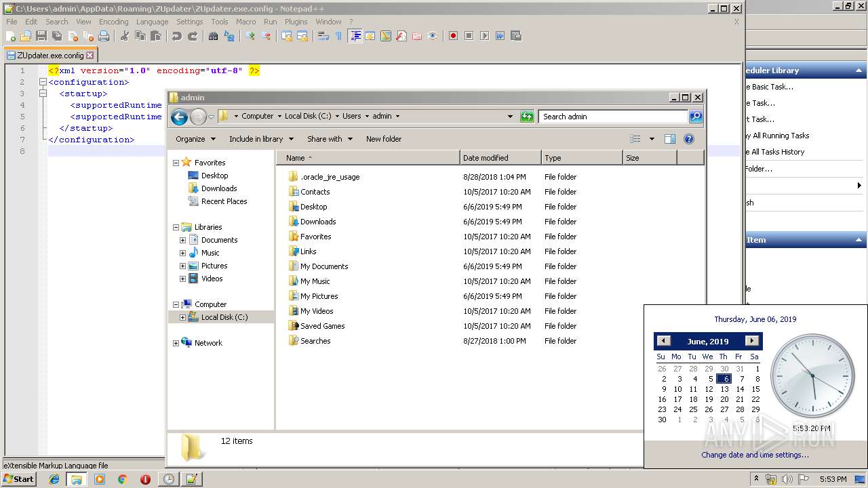Open Share with dropdown in Explorer
868x488 pixels.
coord(330,139)
